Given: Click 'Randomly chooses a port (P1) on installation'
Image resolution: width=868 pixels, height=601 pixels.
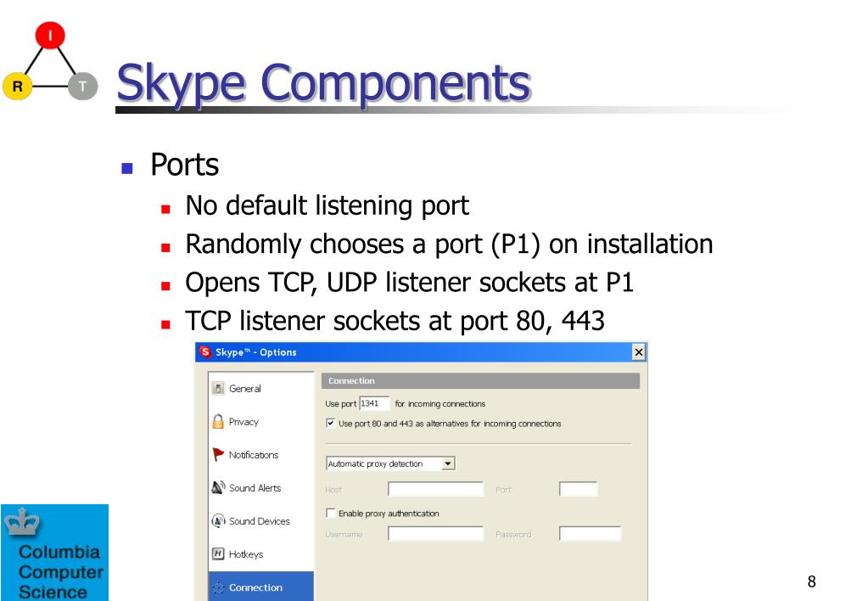Looking at the screenshot, I should coord(449,244).
